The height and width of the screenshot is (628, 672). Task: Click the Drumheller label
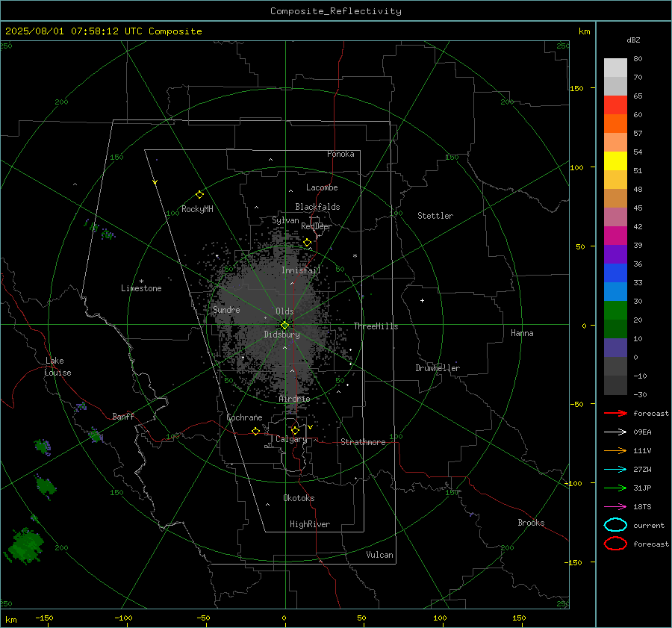click(x=438, y=368)
